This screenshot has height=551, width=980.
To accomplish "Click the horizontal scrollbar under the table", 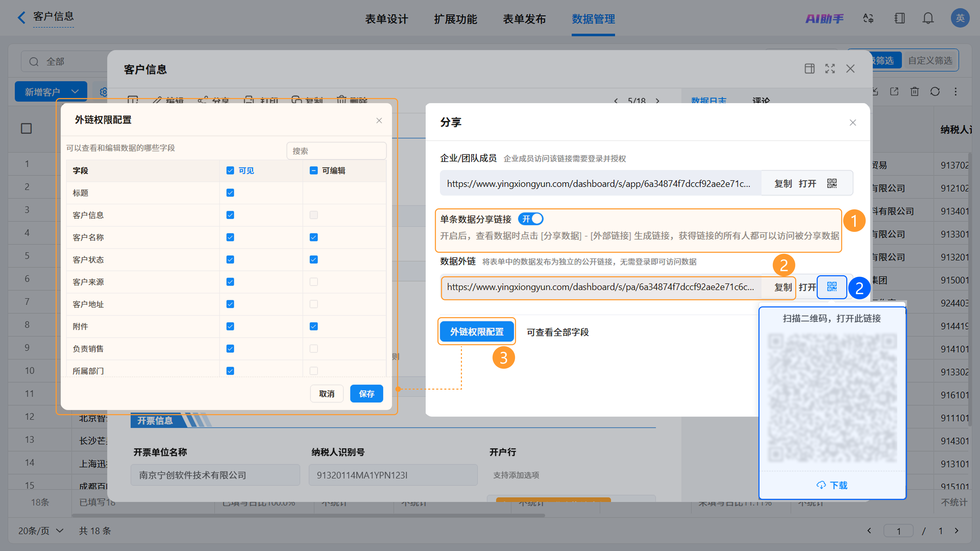I will [308, 516].
